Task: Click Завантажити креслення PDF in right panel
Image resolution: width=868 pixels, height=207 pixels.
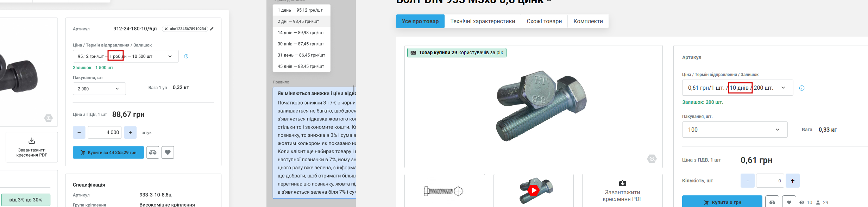Action: (x=622, y=192)
